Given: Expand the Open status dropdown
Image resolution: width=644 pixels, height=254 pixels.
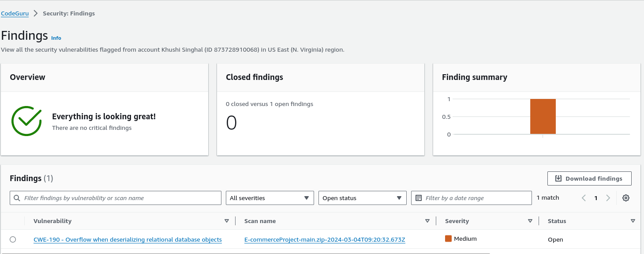Looking at the screenshot, I should 362,198.
